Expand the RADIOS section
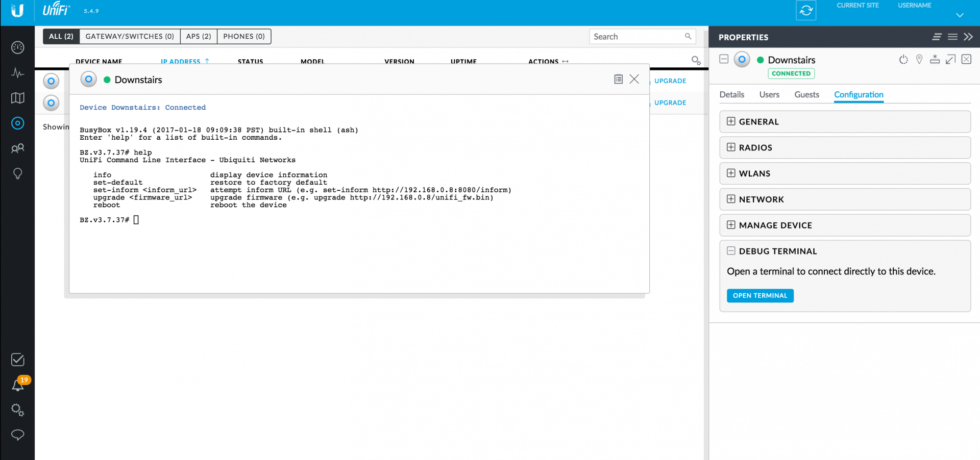The width and height of the screenshot is (980, 460). pos(731,147)
